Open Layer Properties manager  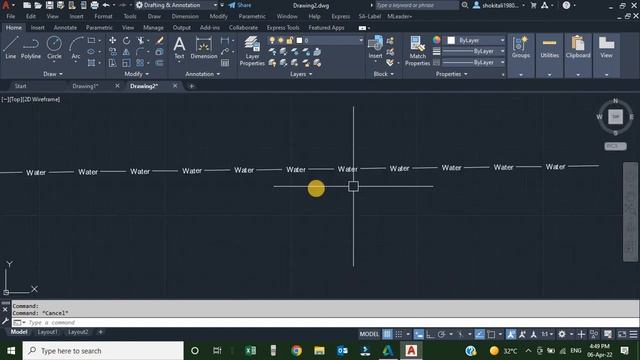click(x=252, y=51)
